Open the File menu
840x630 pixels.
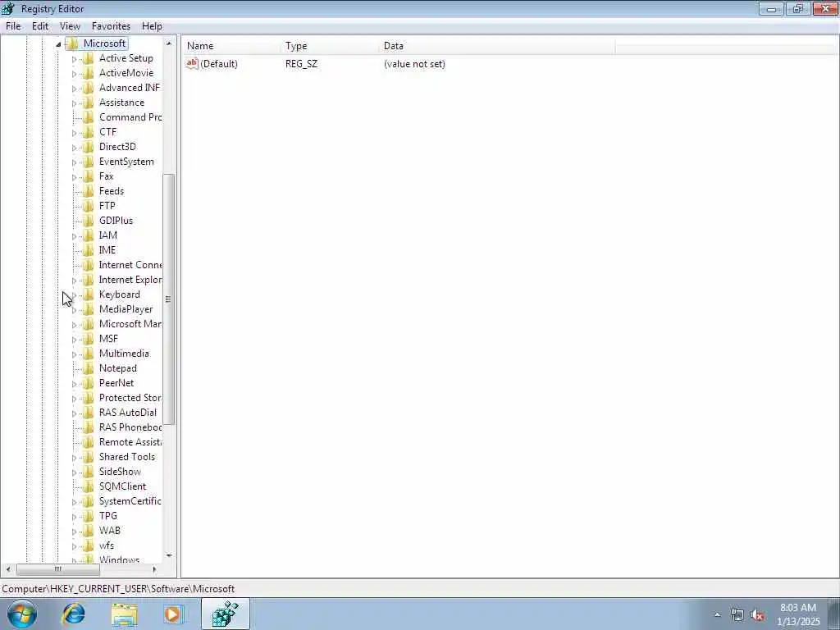(x=13, y=26)
